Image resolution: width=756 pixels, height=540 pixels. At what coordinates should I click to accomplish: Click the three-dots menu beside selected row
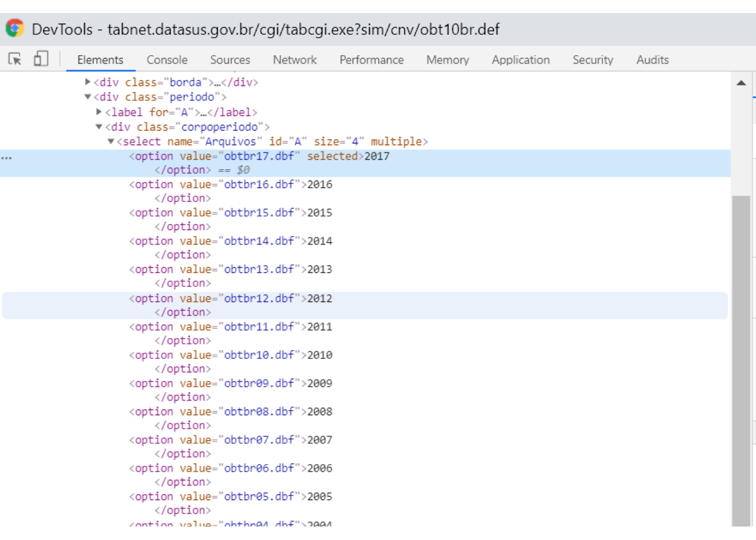(x=7, y=158)
